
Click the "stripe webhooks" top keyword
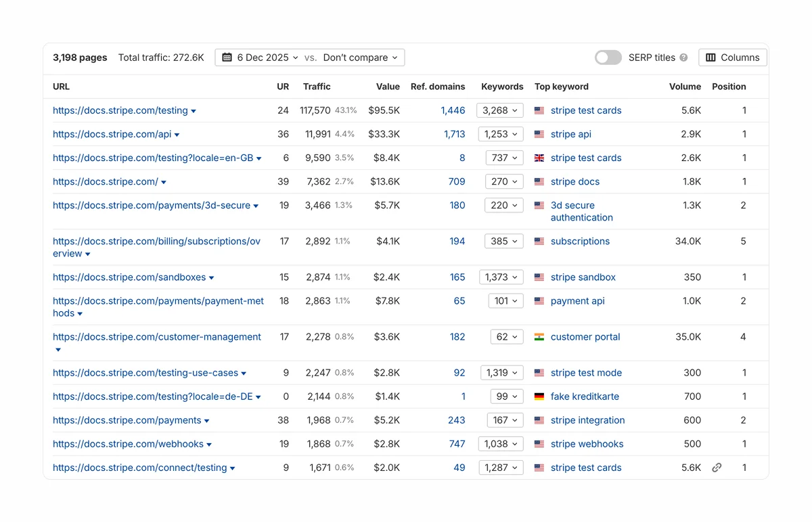tap(587, 444)
